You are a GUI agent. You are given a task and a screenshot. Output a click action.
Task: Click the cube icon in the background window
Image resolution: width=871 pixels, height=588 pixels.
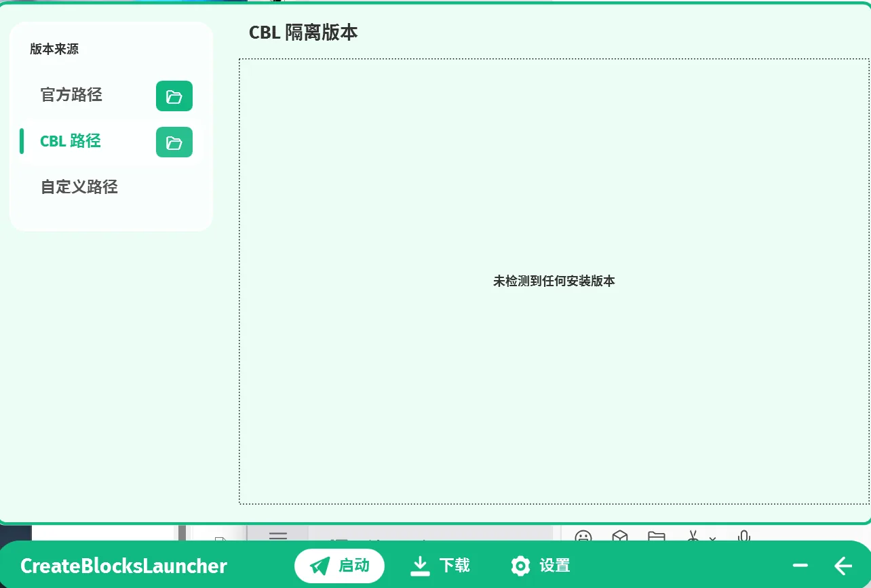point(620,537)
